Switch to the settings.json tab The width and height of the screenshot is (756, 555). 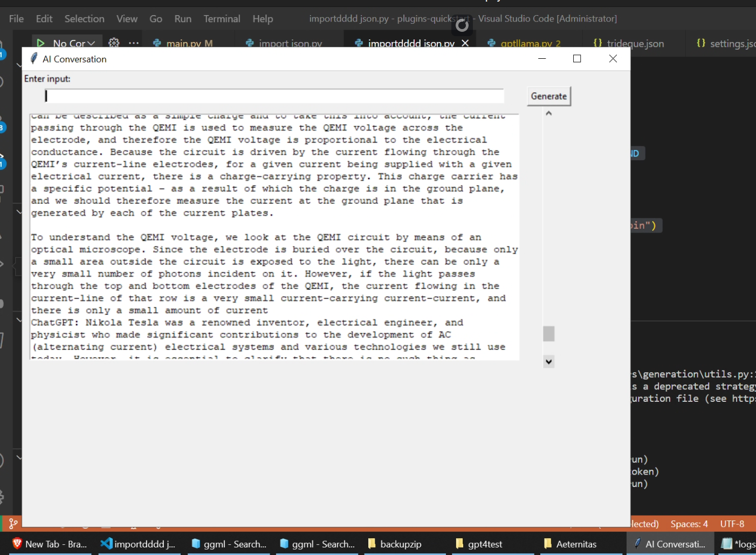pyautogui.click(x=725, y=43)
